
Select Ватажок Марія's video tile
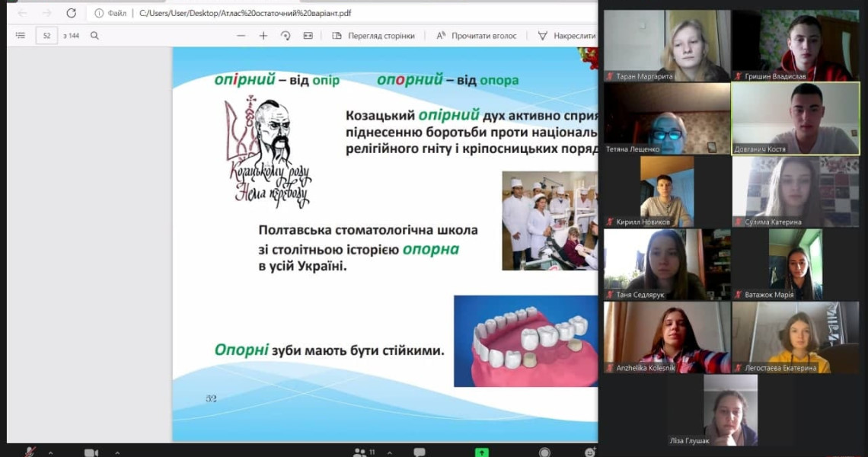(796, 264)
